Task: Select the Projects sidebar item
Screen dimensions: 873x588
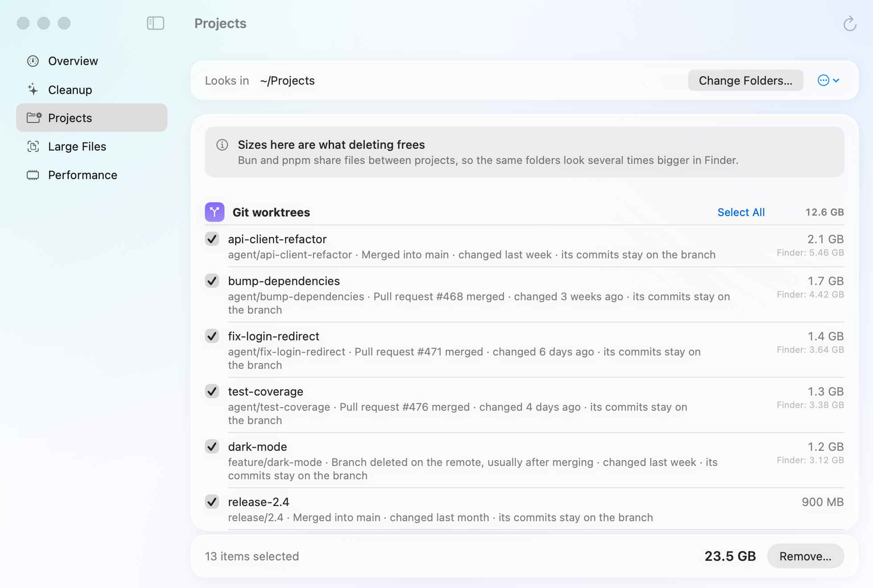Action: tap(92, 118)
